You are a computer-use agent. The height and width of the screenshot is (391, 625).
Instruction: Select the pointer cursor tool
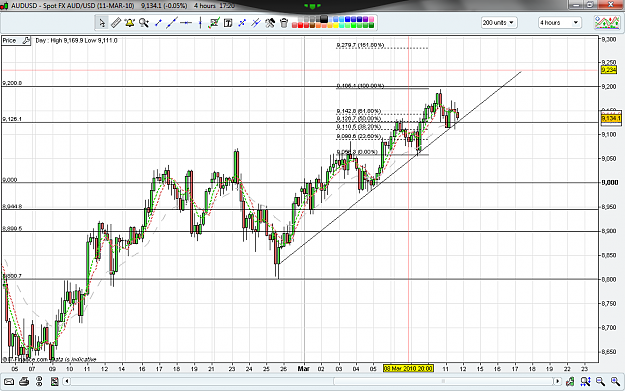click(x=102, y=23)
